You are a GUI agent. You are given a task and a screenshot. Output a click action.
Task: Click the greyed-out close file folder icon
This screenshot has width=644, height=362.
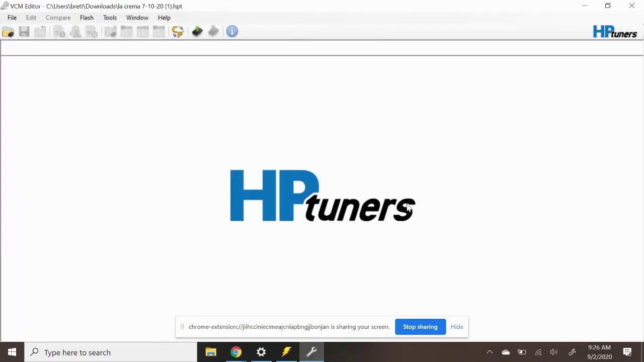tap(40, 32)
